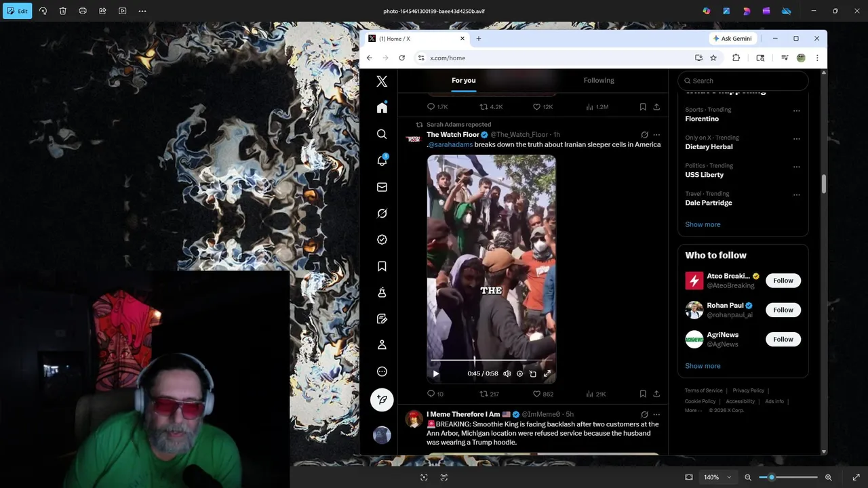This screenshot has height=488, width=868.
Task: Rotate the photo in Photos toolbar
Action: pos(43,11)
